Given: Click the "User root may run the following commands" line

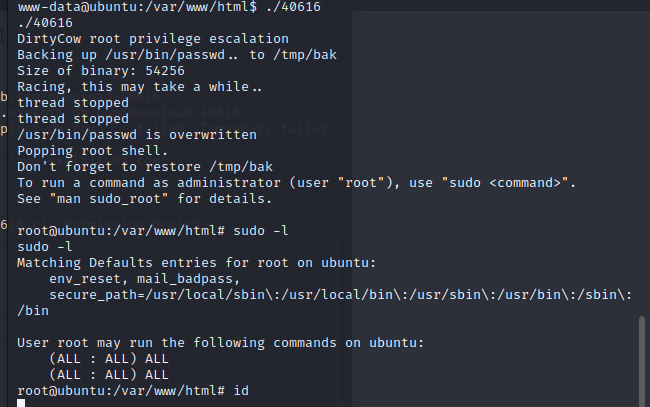Looking at the screenshot, I should coord(221,342).
